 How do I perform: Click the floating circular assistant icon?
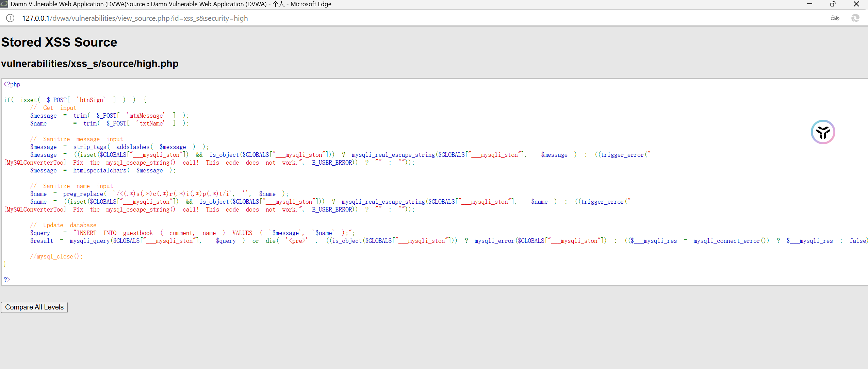click(x=822, y=132)
